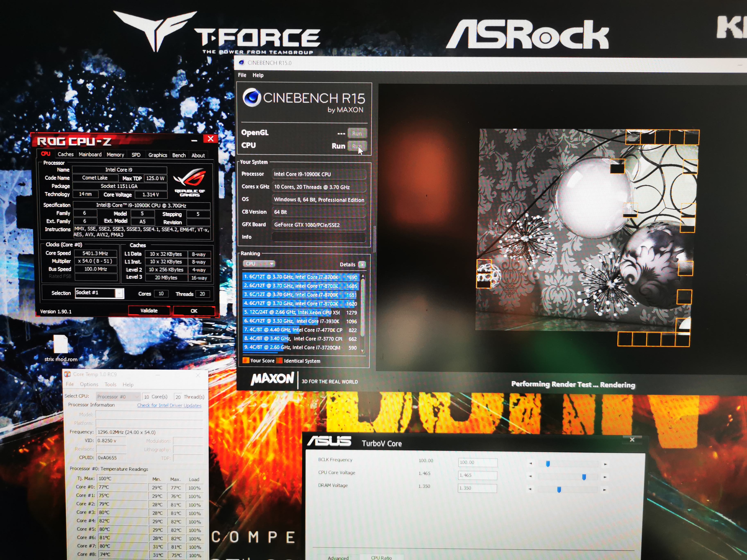747x560 pixels.
Task: Open the Tools menu in Core Temp
Action: tap(110, 384)
